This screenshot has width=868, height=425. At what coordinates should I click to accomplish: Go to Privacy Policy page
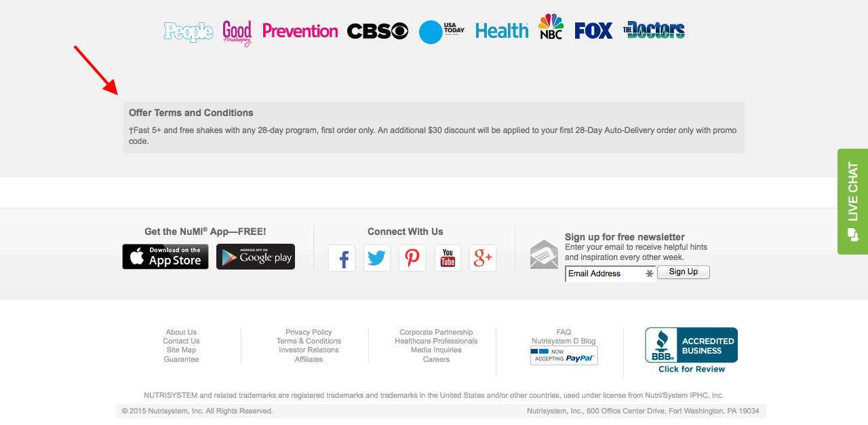click(x=309, y=332)
